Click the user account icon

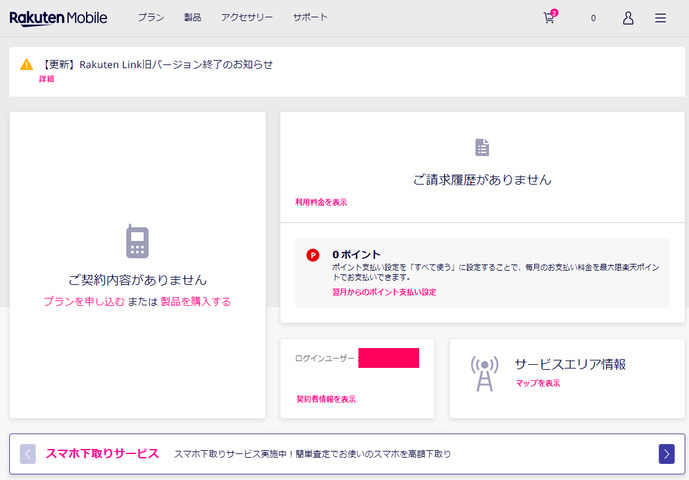pos(628,18)
